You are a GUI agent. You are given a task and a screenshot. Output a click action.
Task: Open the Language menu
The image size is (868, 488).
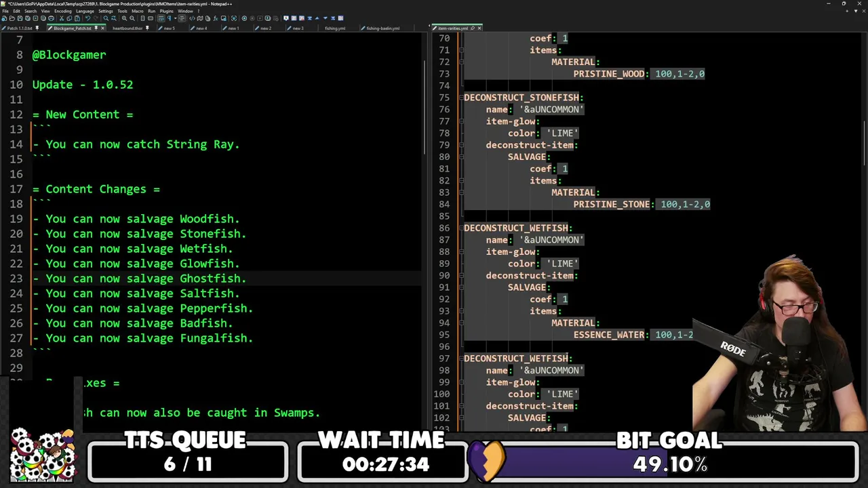point(85,11)
